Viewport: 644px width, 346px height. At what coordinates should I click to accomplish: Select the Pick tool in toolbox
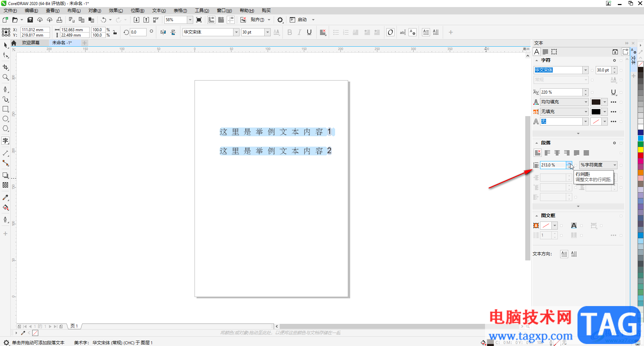tap(5, 45)
